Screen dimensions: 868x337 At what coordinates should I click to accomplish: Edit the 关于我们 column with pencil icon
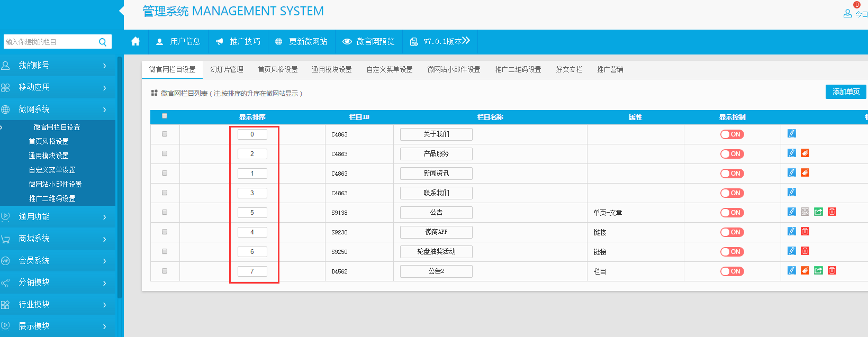click(791, 133)
